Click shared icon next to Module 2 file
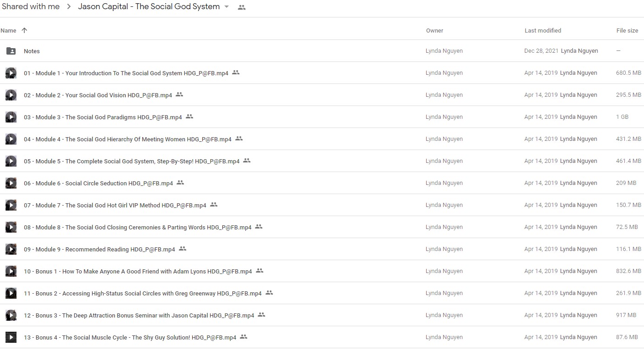The height and width of the screenshot is (351, 644). pyautogui.click(x=179, y=95)
